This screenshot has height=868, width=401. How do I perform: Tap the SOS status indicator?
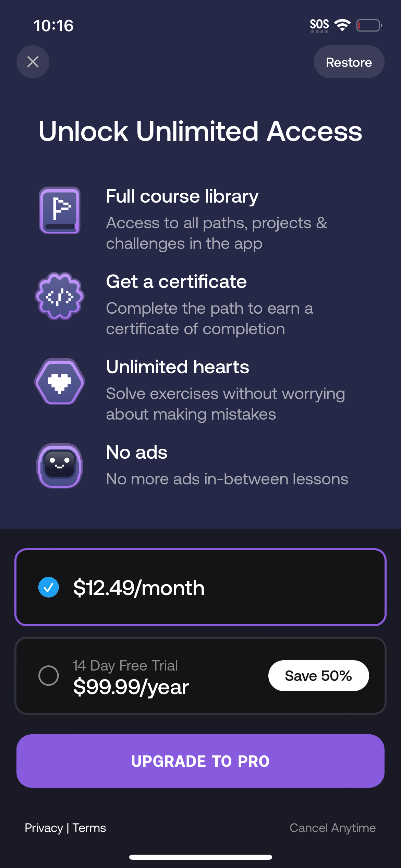319,25
